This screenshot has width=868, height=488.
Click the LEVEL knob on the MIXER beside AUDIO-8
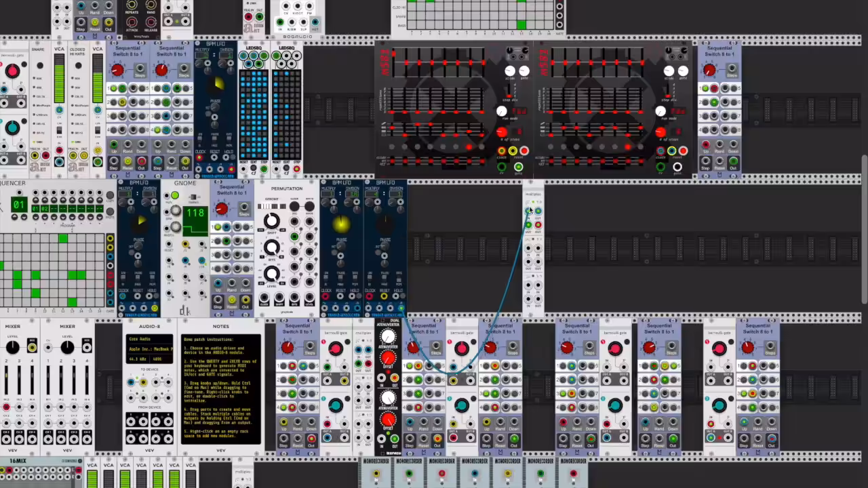point(67,348)
